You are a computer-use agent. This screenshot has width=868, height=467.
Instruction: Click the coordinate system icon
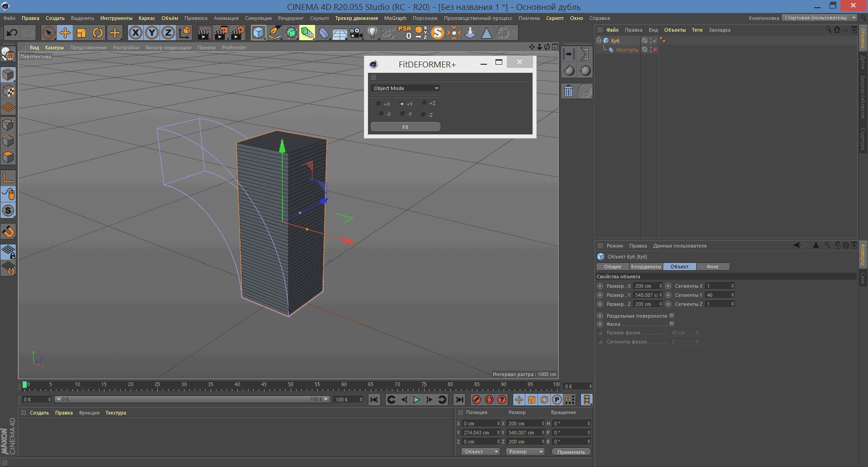(185, 33)
